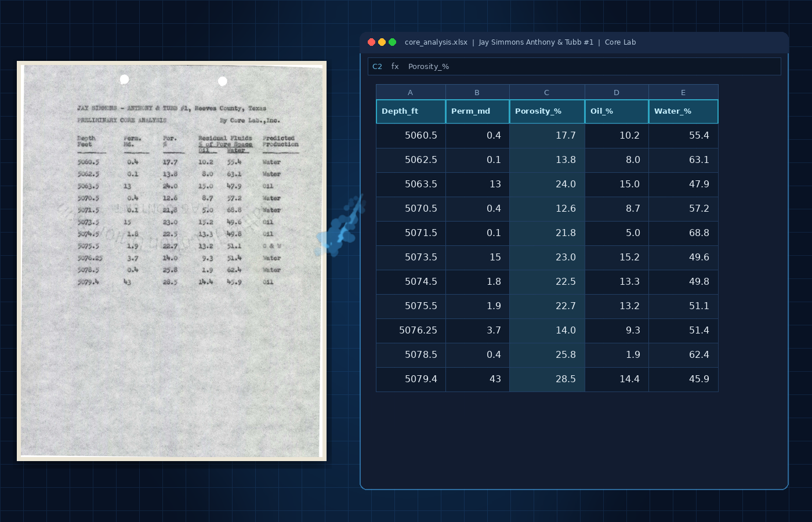Click oil value 15.2
Viewport: 812px width, 522px height.
pos(617,258)
